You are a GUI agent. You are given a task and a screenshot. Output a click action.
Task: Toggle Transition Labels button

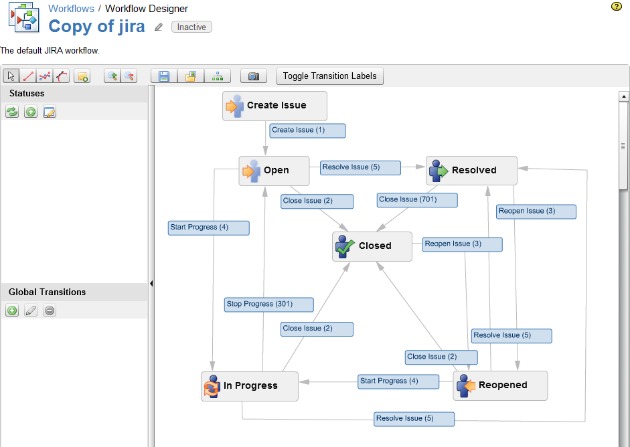coord(329,76)
